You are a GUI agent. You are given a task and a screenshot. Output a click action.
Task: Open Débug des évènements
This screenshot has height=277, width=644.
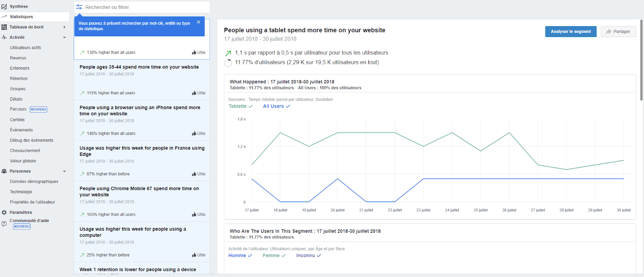click(x=32, y=141)
